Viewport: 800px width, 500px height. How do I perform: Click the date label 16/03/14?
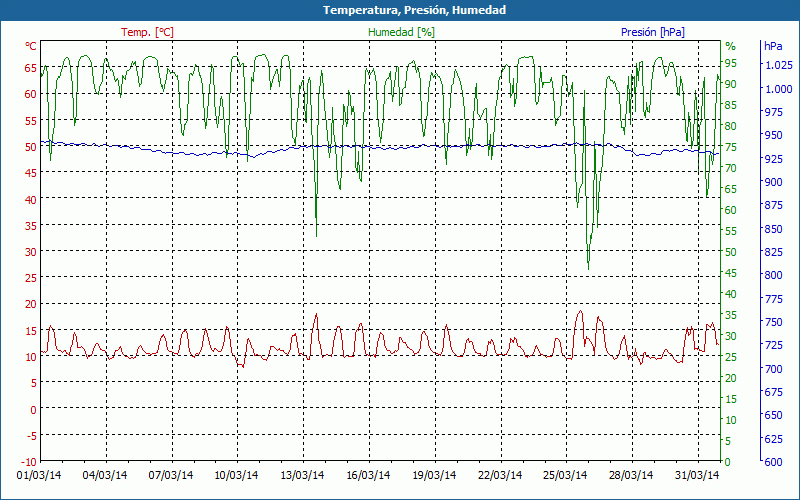(x=368, y=475)
